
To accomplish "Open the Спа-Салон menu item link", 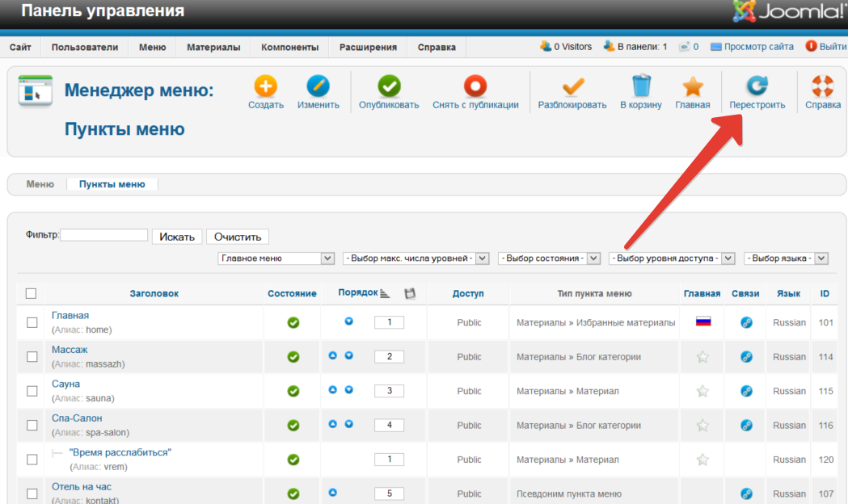I will click(x=77, y=418).
